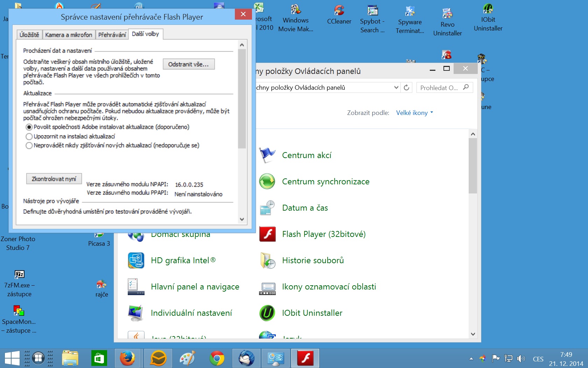This screenshot has height=368, width=588.
Task: Click the 'Zkontrolovat nyní' button
Action: click(x=54, y=179)
